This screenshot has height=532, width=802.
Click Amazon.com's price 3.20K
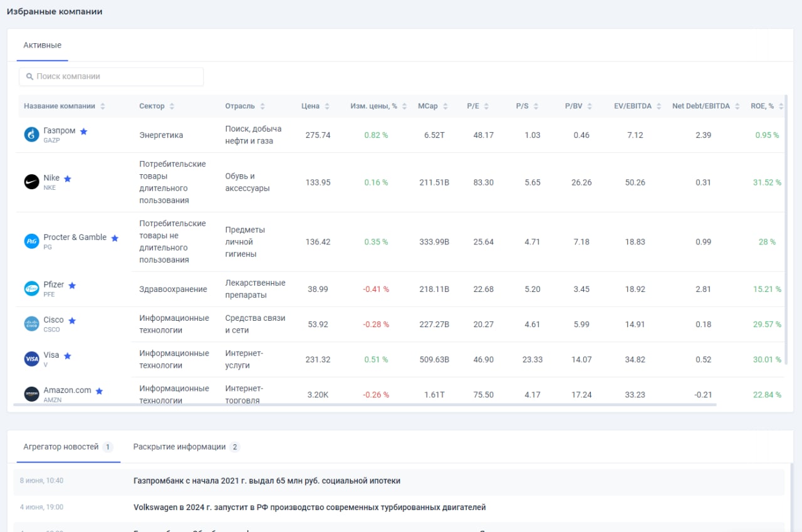tap(319, 395)
